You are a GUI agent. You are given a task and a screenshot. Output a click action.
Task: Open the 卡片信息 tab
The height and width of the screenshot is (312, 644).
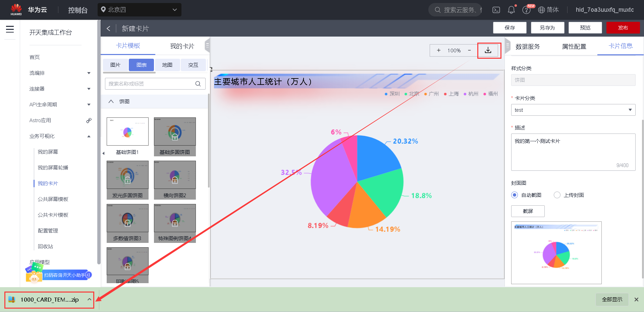pyautogui.click(x=621, y=46)
